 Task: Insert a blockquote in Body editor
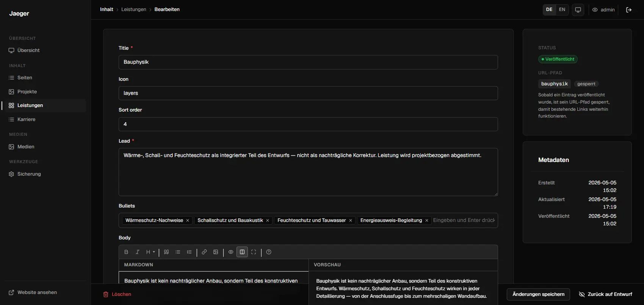point(166,252)
